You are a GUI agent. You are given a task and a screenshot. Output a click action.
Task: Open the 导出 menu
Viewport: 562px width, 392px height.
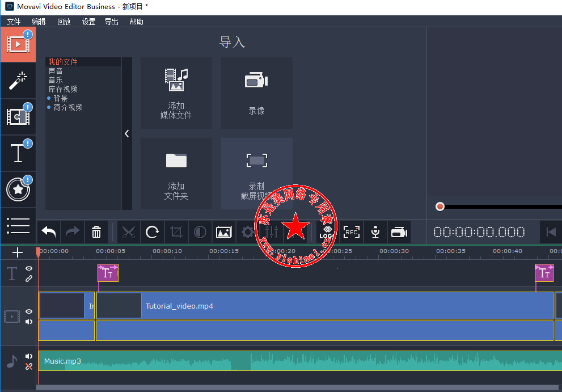[112, 22]
